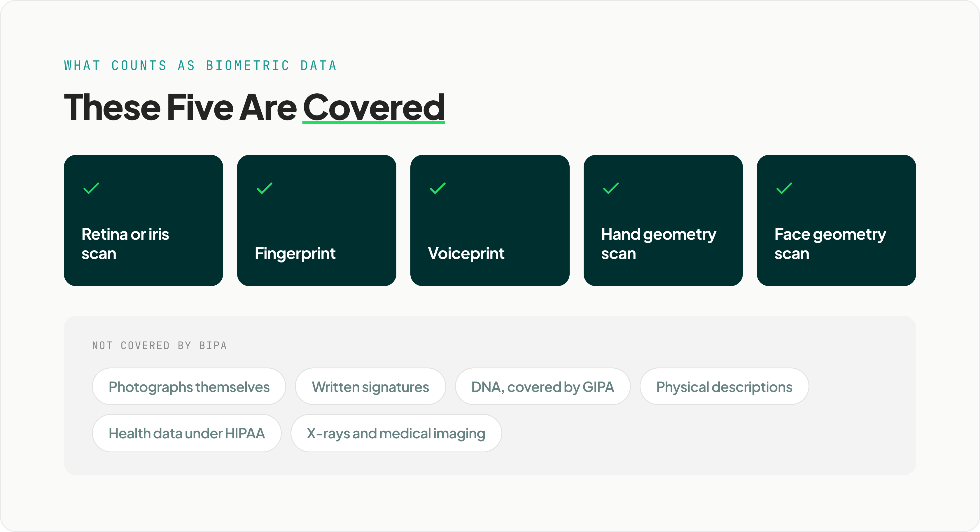
Task: Click the 'WHAT COUNTS AS BIOMETRIC DATA' eyebrow text
Action: (x=200, y=65)
